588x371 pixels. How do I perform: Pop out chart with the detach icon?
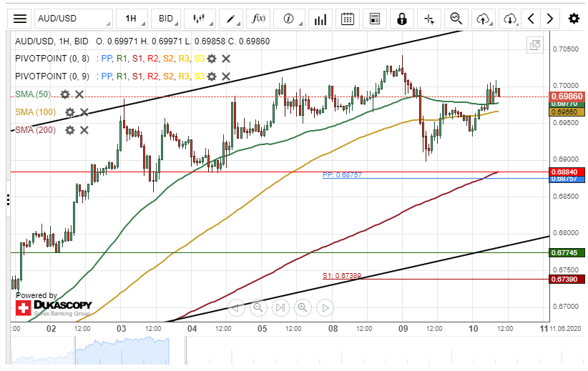[x=534, y=45]
